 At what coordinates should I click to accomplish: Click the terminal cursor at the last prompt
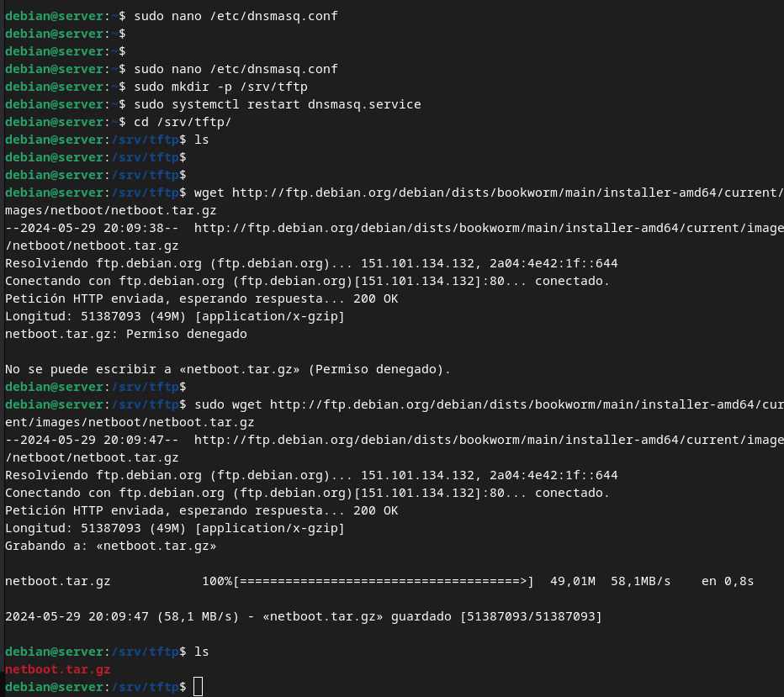198,687
